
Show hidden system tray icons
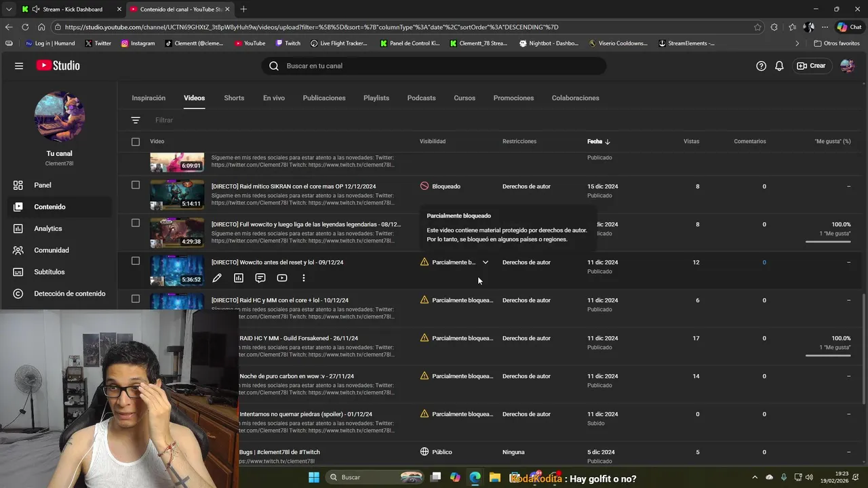[x=755, y=477]
